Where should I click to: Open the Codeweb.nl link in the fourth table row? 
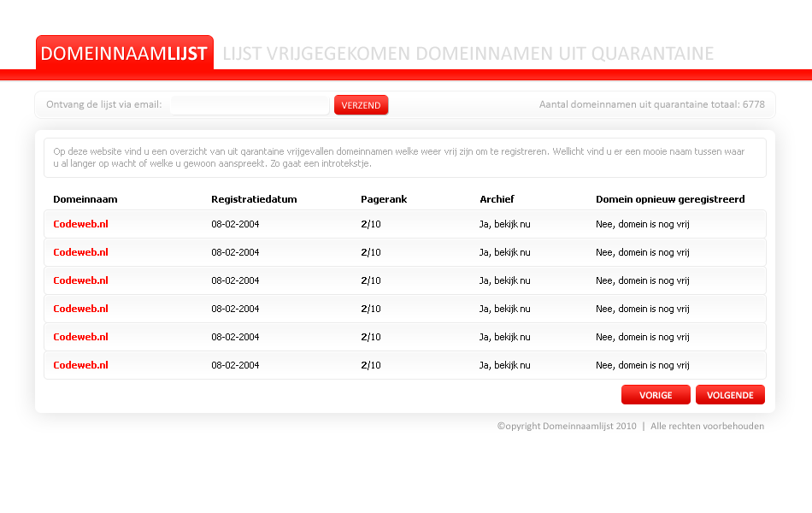81,309
